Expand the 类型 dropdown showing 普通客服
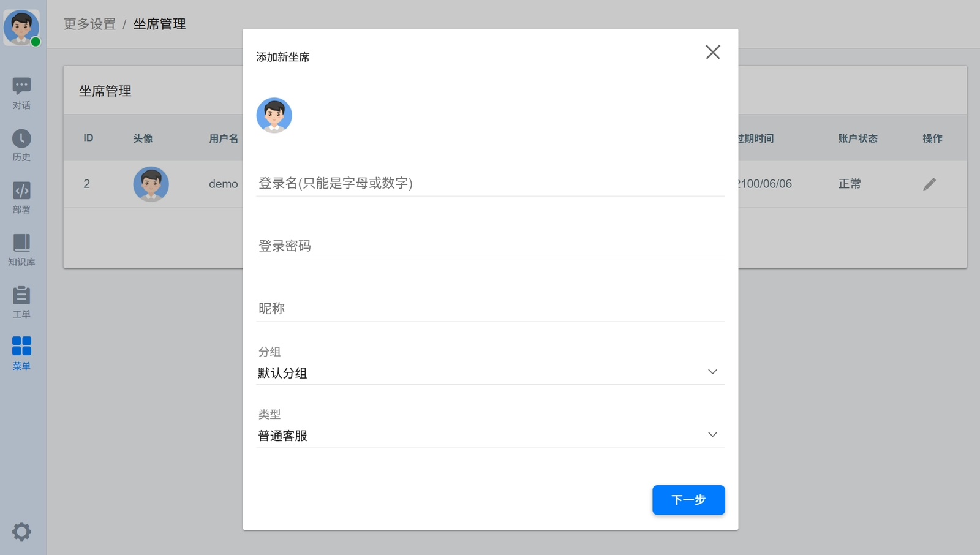This screenshot has height=555, width=980. pos(491,436)
